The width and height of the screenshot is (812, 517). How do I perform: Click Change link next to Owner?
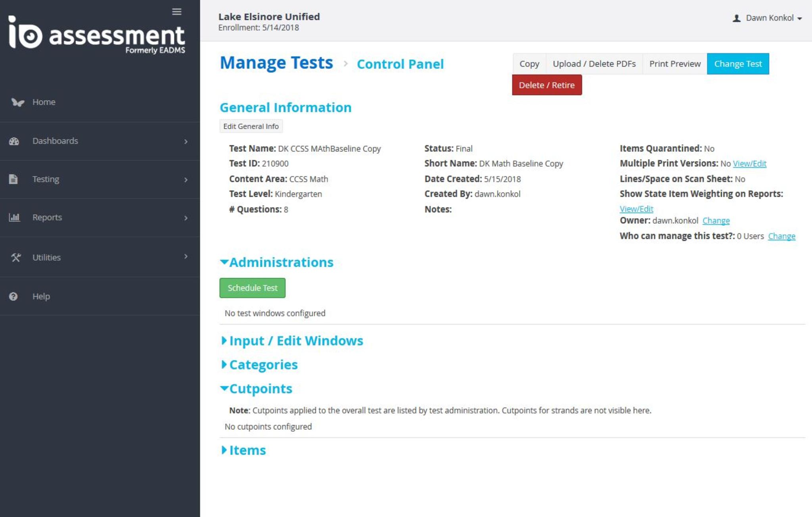716,221
